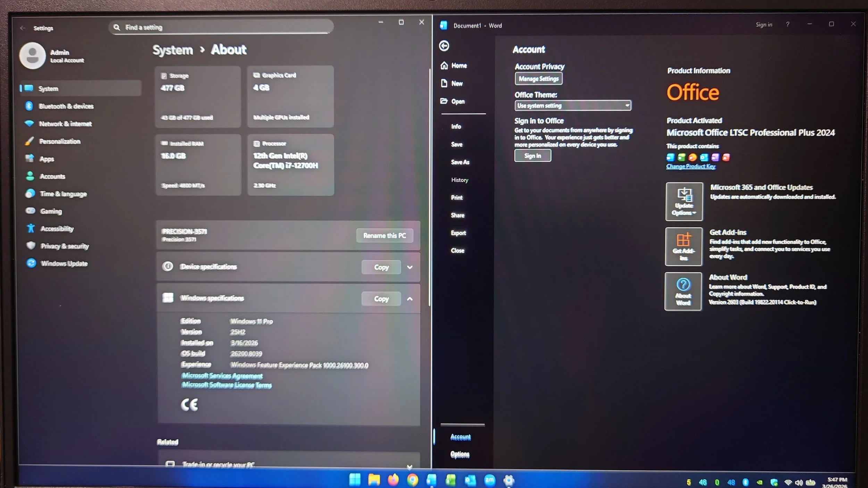Viewport: 868px width, 488px height.
Task: Expand Device specifications section
Action: coord(410,267)
